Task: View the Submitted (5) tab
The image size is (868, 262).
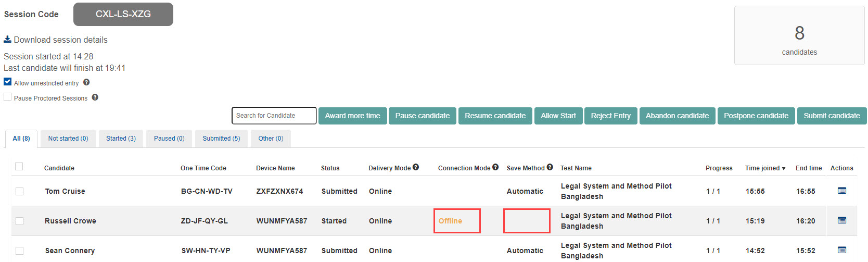Action: (221, 139)
